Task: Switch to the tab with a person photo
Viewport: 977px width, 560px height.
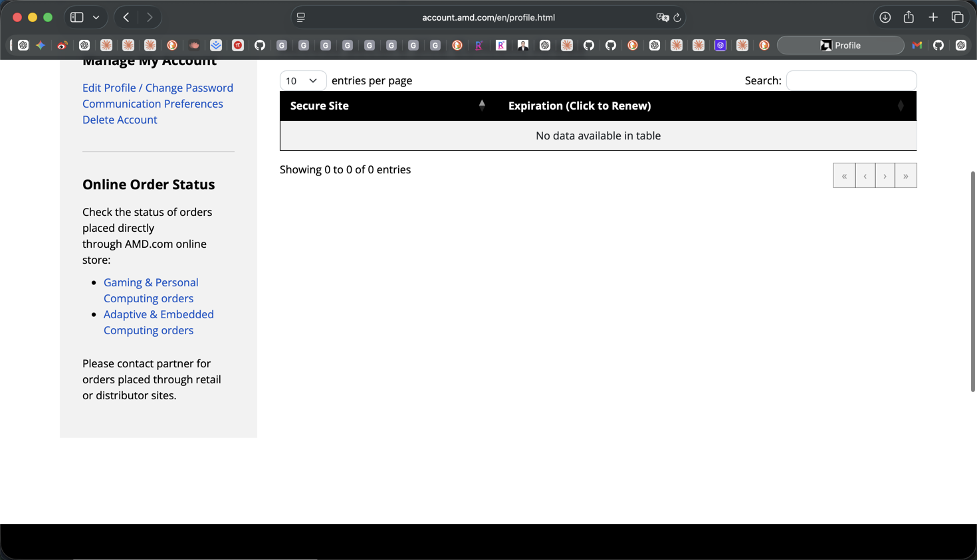Action: [x=523, y=45]
